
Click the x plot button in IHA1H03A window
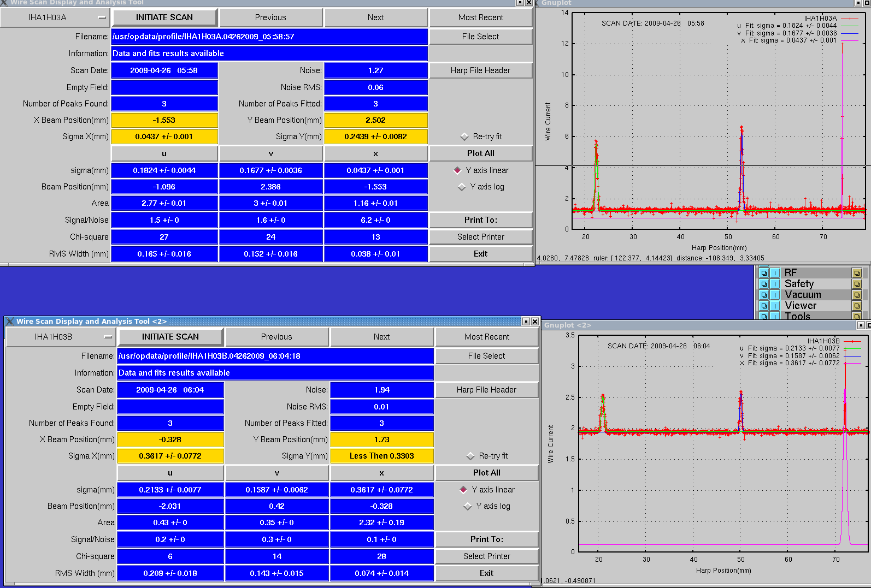(x=375, y=153)
